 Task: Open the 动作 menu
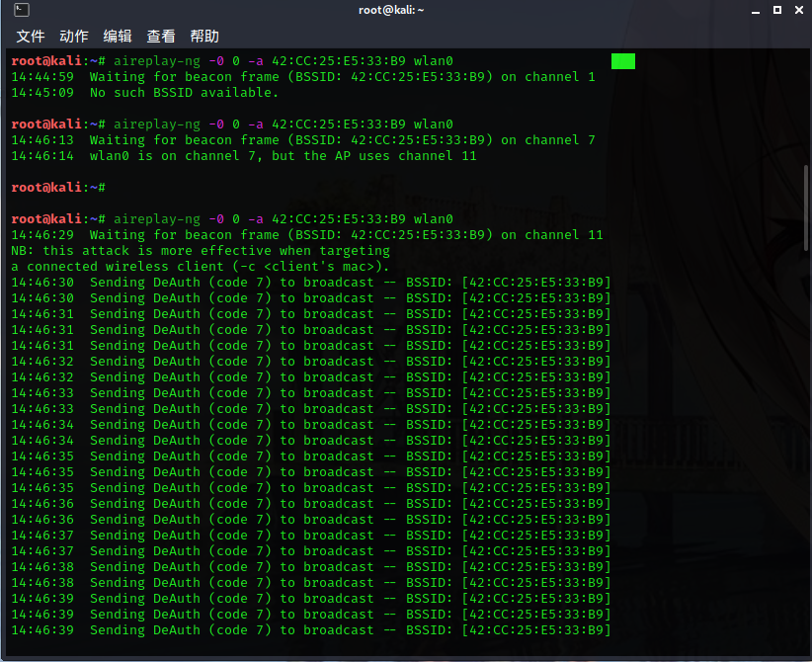tap(74, 37)
